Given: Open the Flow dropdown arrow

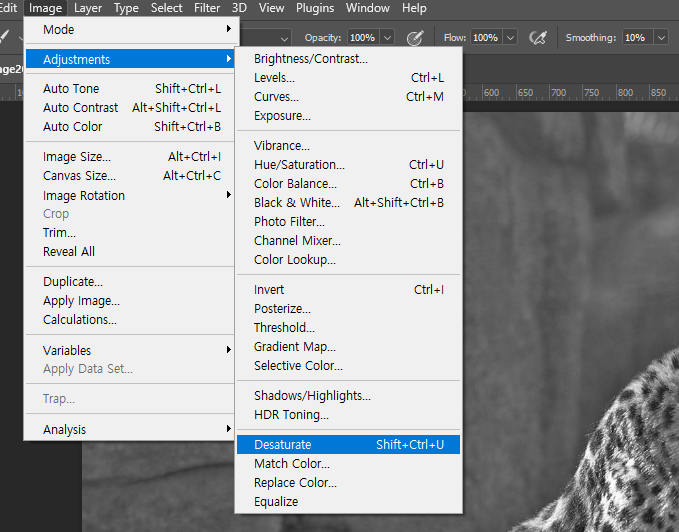Looking at the screenshot, I should point(511,38).
